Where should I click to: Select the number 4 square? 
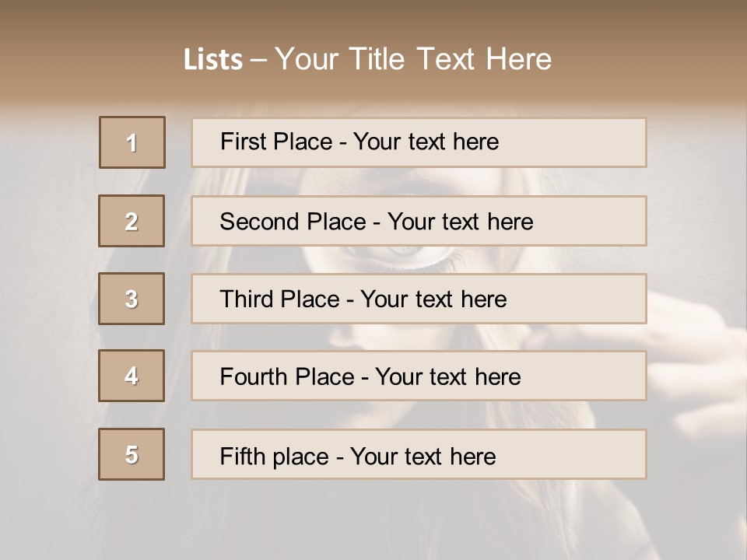tap(132, 376)
